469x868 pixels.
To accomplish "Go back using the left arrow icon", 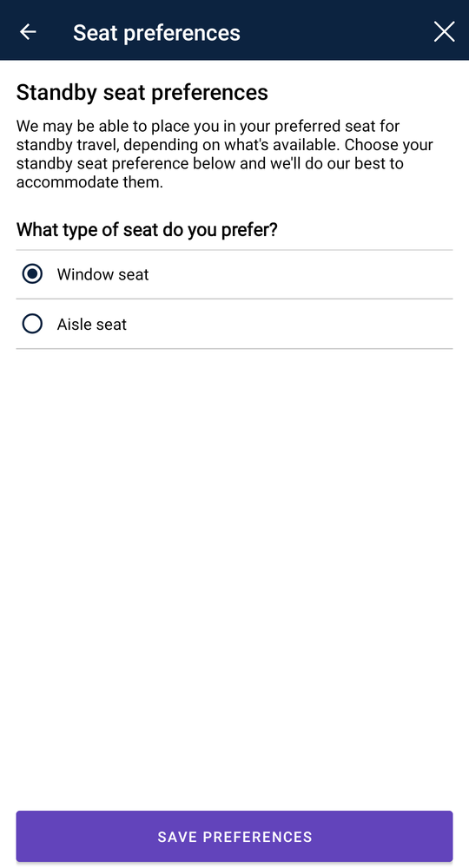I will 28,32.
